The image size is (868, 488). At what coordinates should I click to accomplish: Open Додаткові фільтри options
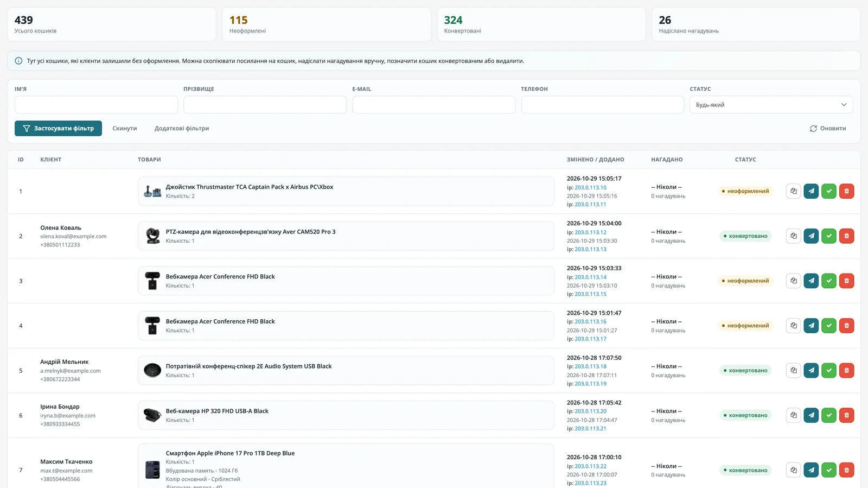coord(182,129)
